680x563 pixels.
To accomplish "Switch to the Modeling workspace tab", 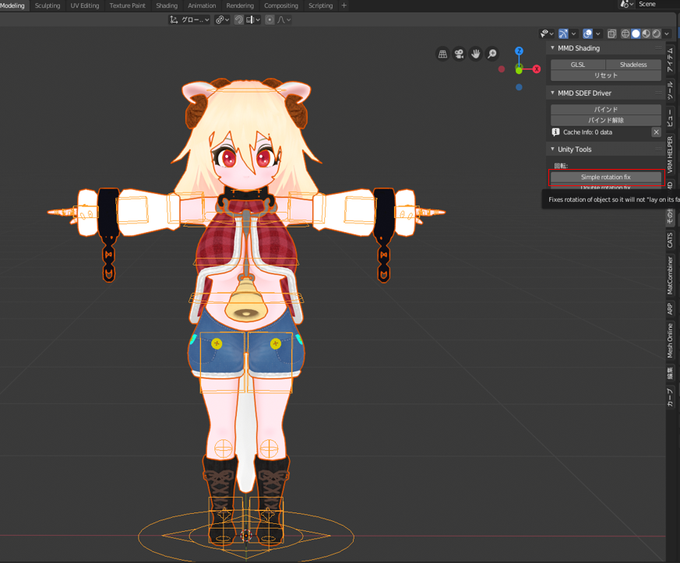I will (12, 6).
